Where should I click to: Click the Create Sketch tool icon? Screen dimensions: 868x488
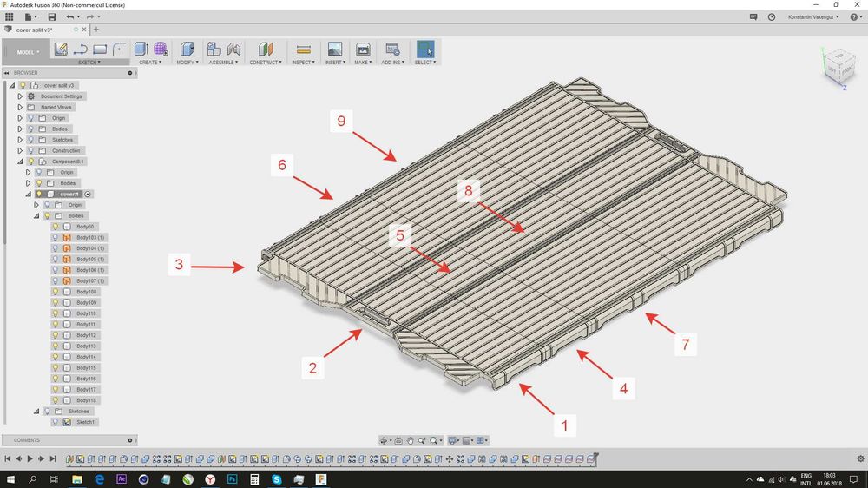click(61, 49)
